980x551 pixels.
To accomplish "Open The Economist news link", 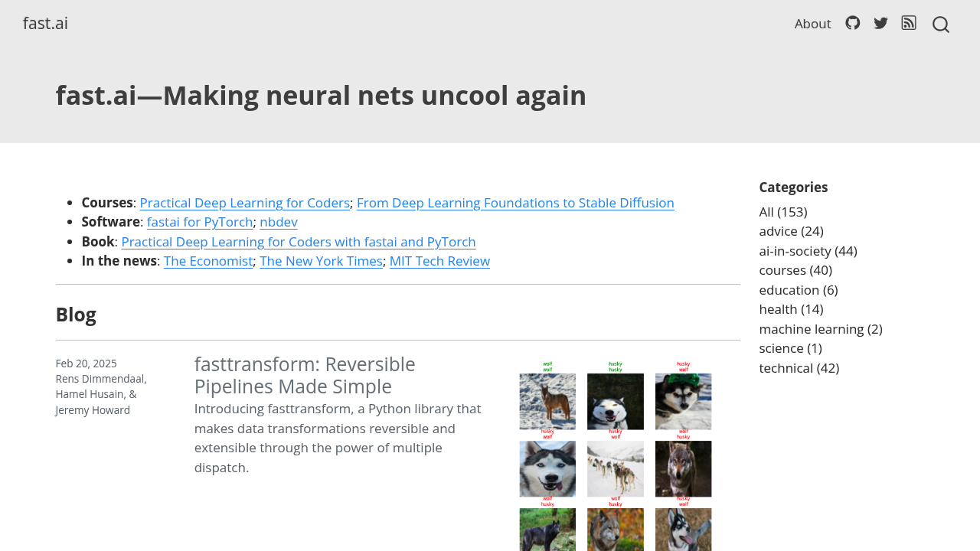I will point(208,261).
